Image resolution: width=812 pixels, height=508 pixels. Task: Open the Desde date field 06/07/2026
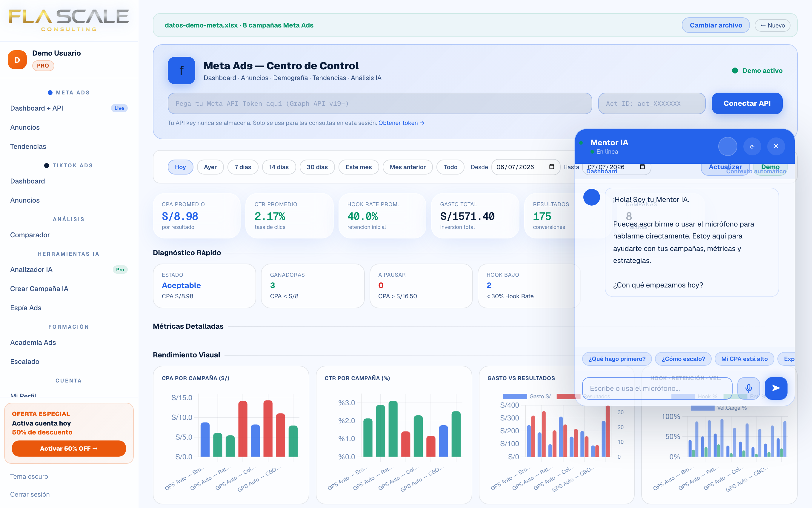[526, 167]
